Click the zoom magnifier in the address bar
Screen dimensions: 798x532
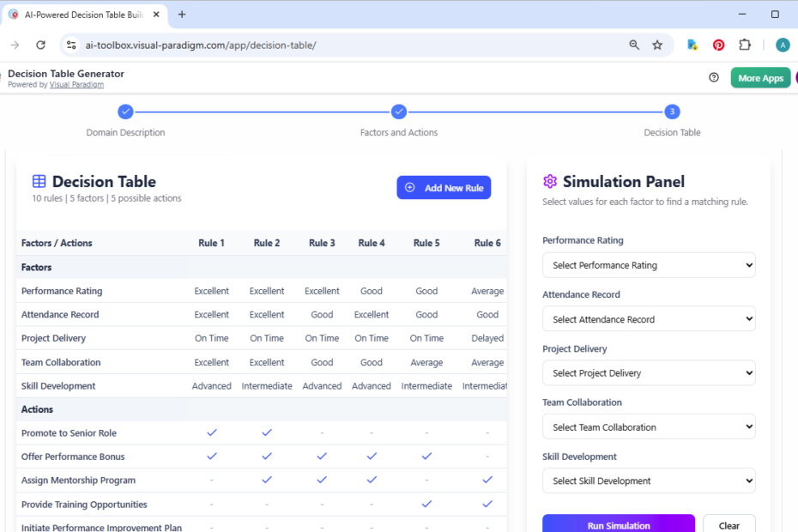(633, 45)
